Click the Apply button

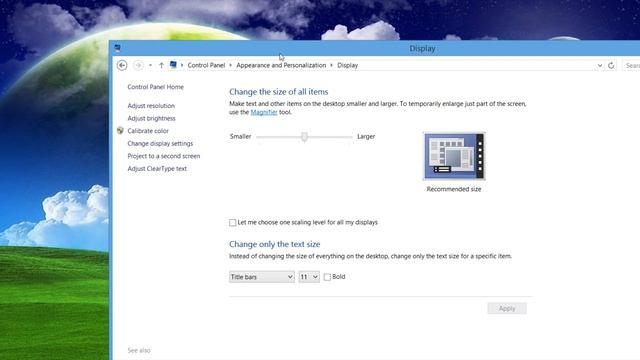507,309
